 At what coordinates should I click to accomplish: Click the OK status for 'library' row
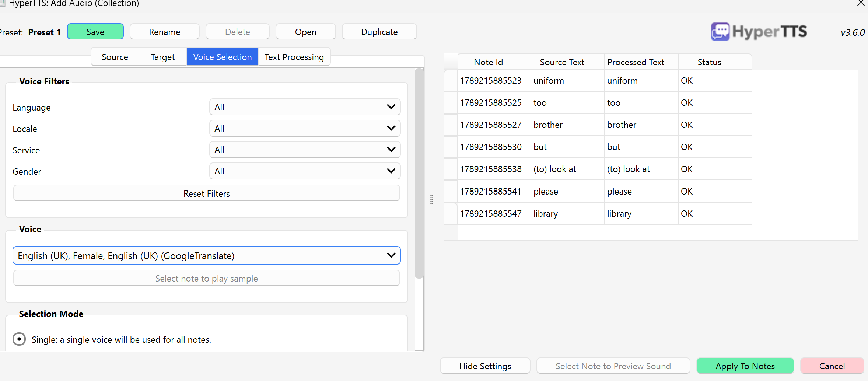click(x=715, y=213)
